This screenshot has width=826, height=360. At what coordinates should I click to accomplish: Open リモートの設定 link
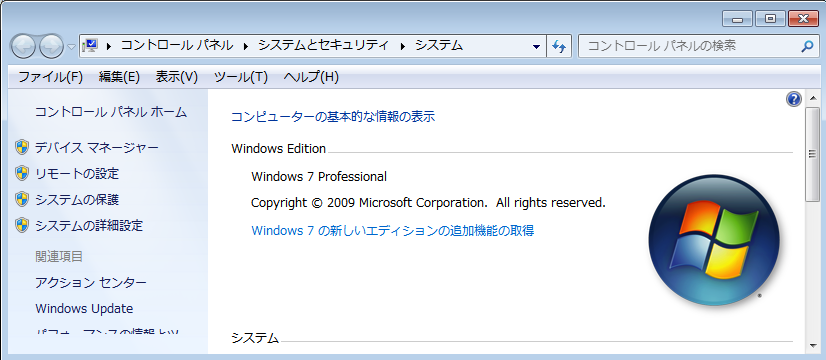click(77, 173)
